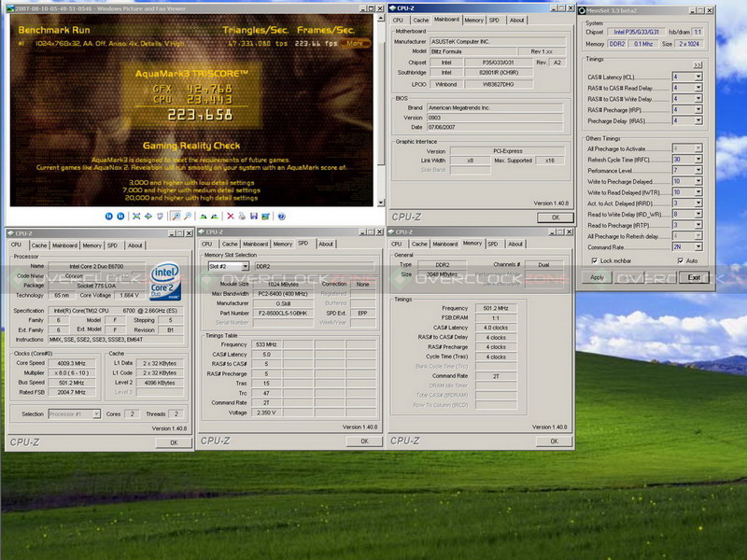
Task: Open Memory tab in Intel Core 2 Duo CPU-Z window
Action: [92, 245]
